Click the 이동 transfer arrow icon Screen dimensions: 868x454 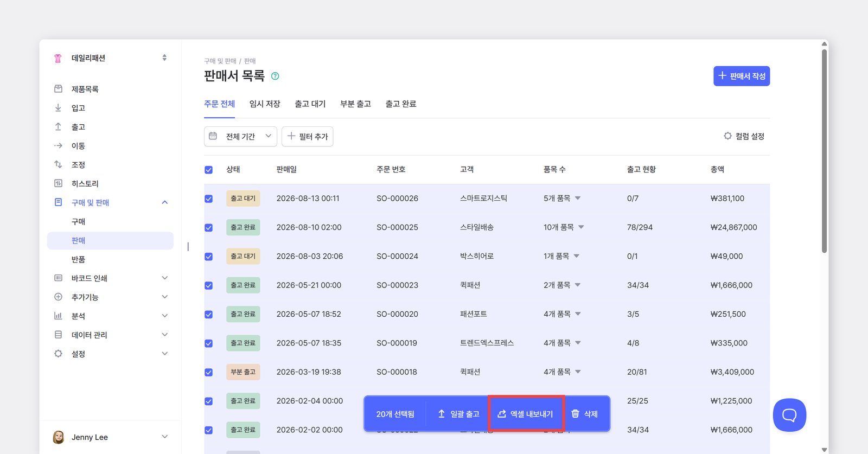click(x=58, y=146)
